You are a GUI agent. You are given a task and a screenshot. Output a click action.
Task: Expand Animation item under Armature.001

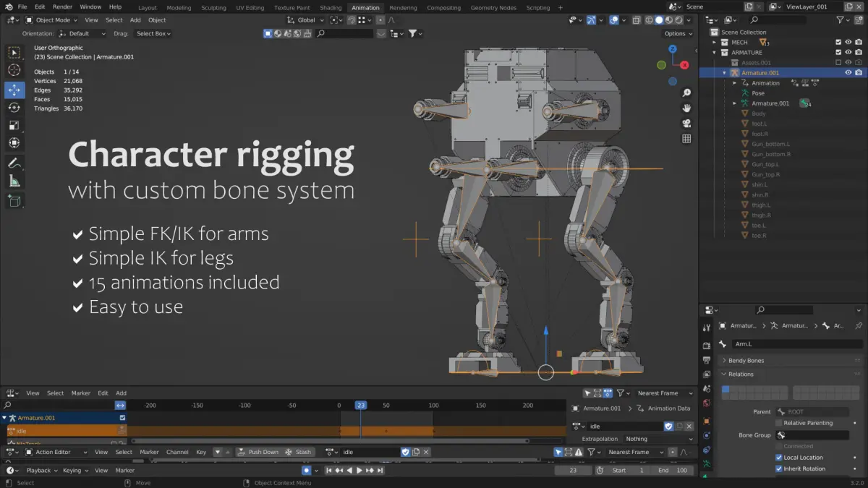734,83
